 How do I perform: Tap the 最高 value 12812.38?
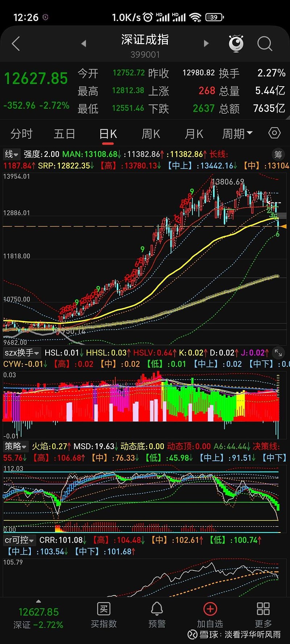point(128,91)
